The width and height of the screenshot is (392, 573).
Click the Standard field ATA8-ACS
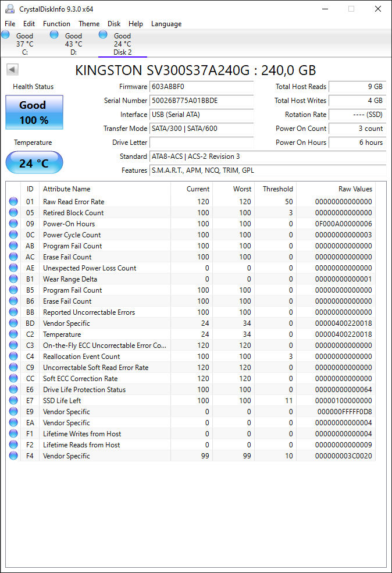pyautogui.click(x=268, y=156)
